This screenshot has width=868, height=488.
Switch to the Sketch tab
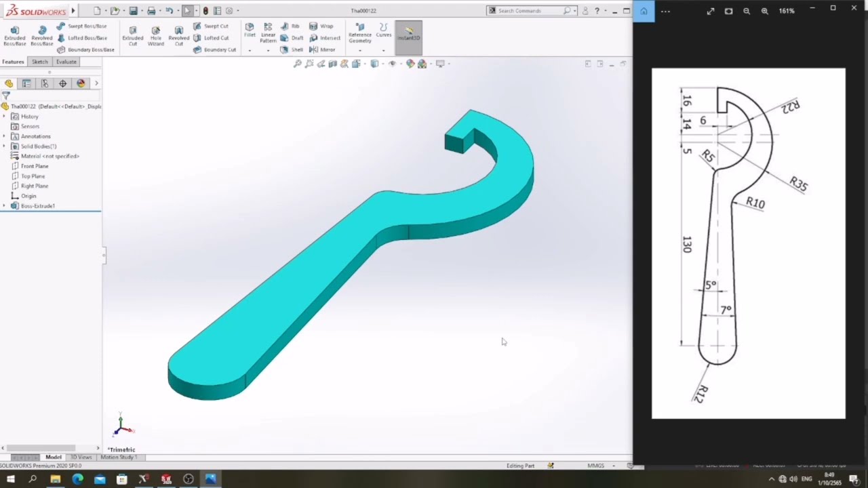pos(40,62)
